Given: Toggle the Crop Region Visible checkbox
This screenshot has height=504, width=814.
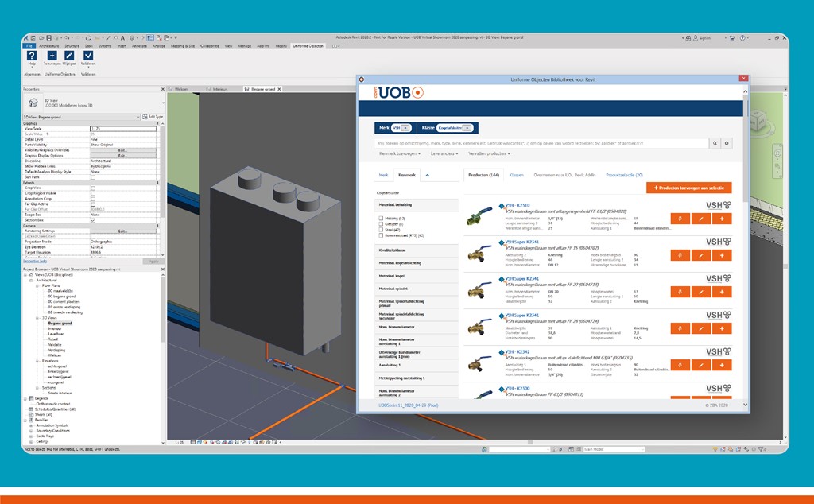Looking at the screenshot, I should pos(93,193).
